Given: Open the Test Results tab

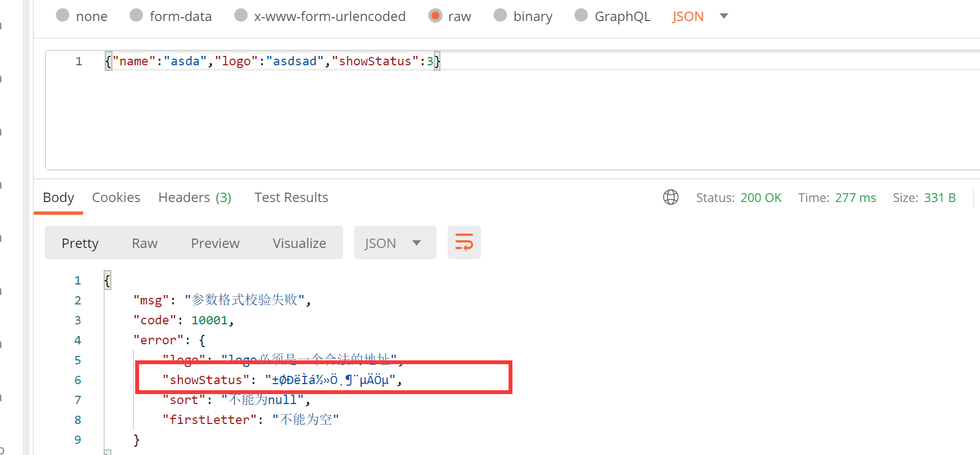Looking at the screenshot, I should 291,198.
